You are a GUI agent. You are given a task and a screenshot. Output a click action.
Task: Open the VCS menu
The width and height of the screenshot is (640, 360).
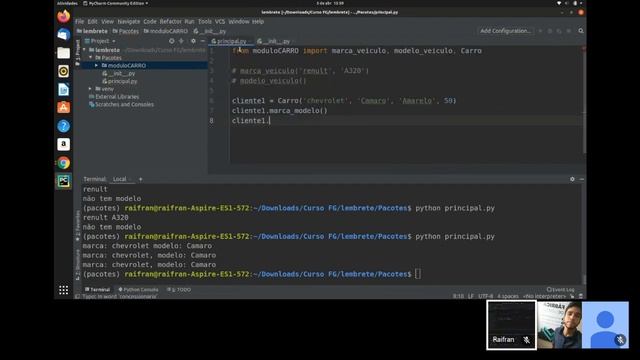(x=220, y=21)
